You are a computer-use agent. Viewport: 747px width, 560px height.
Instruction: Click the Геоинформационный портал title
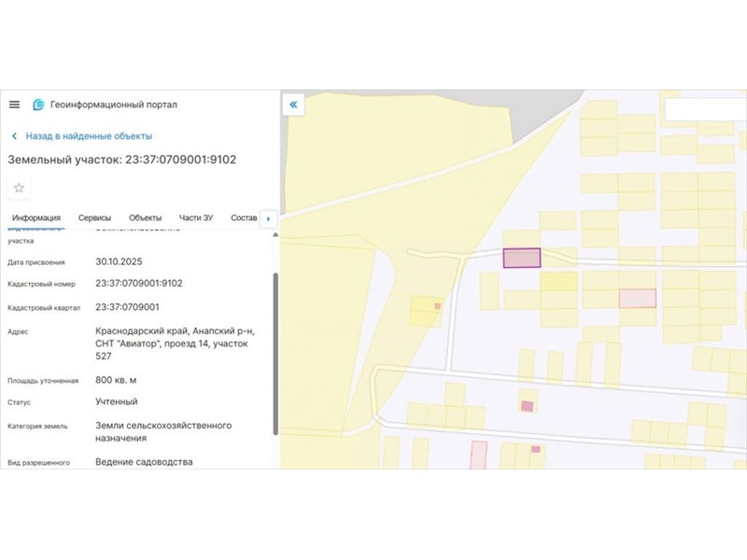pos(114,105)
